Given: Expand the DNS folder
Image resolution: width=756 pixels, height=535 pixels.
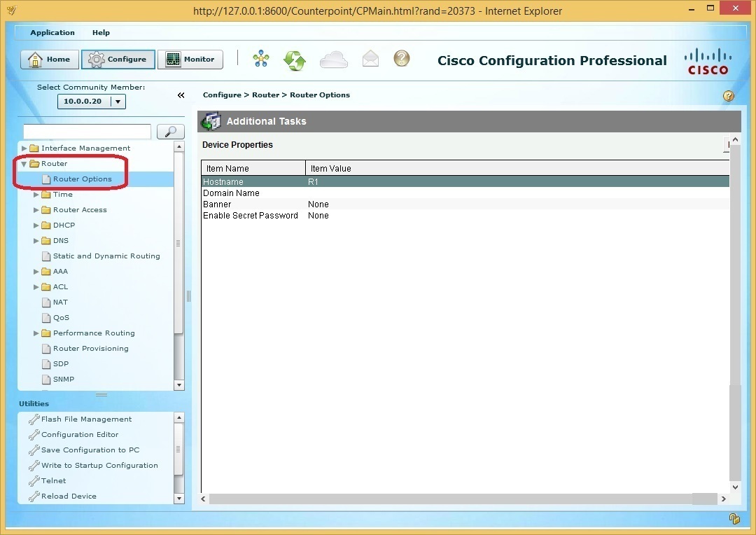Looking at the screenshot, I should pyautogui.click(x=36, y=241).
